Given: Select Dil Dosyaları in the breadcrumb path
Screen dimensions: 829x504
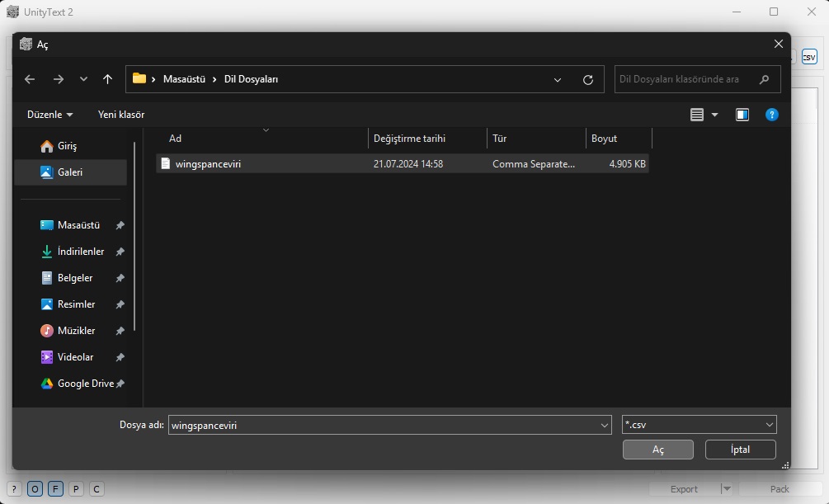Looking at the screenshot, I should pos(251,79).
